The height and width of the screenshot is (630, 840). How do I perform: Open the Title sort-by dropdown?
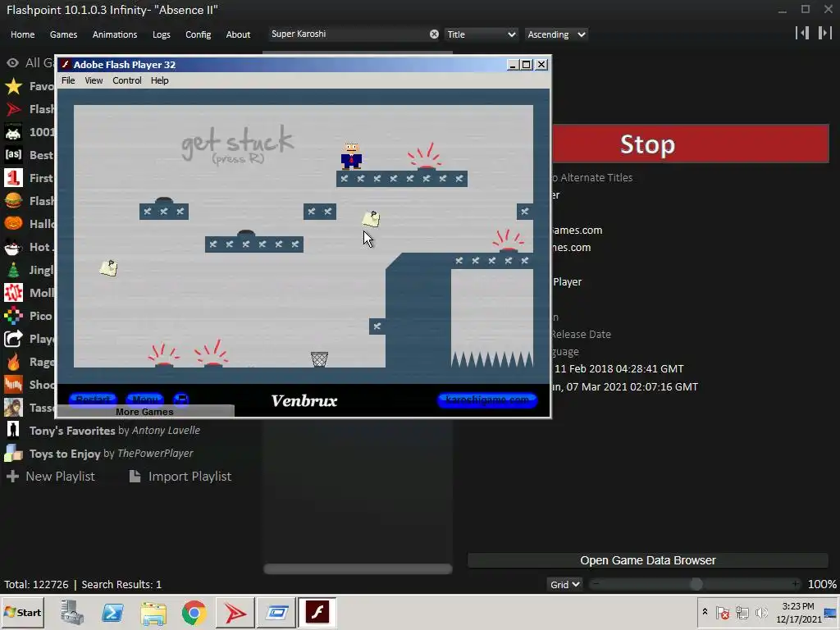[x=481, y=34]
